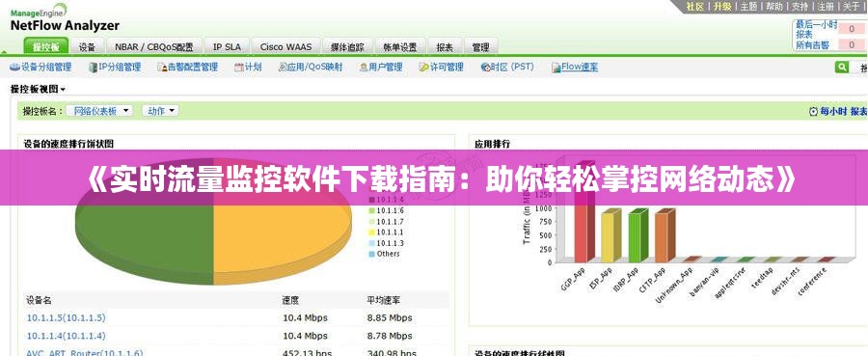This screenshot has height=356, width=868.
Task: Click the 升级 upgrade link
Action: pos(721,6)
